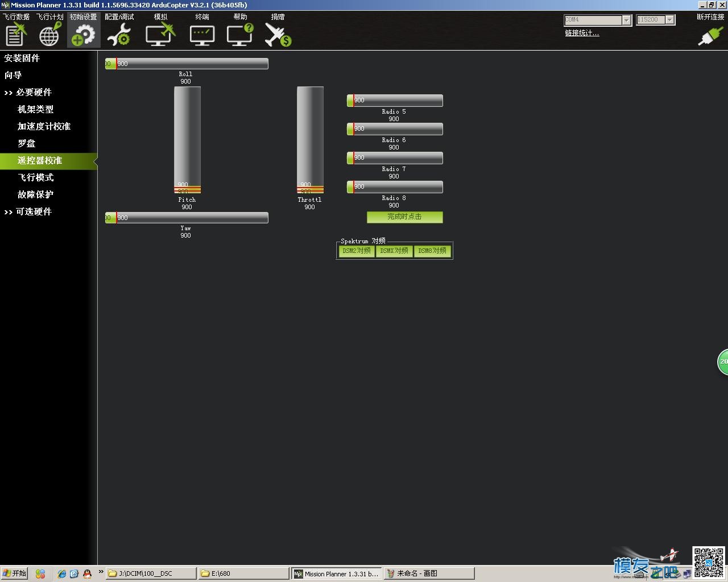The width and height of the screenshot is (728, 582).
Task: Open the 飞行数据 flight data icon
Action: (x=16, y=34)
